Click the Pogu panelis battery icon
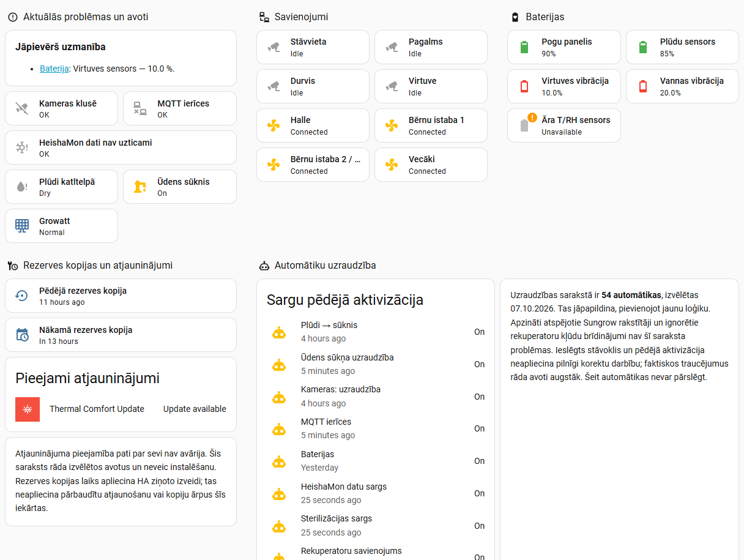The height and width of the screenshot is (560, 744). pos(524,47)
